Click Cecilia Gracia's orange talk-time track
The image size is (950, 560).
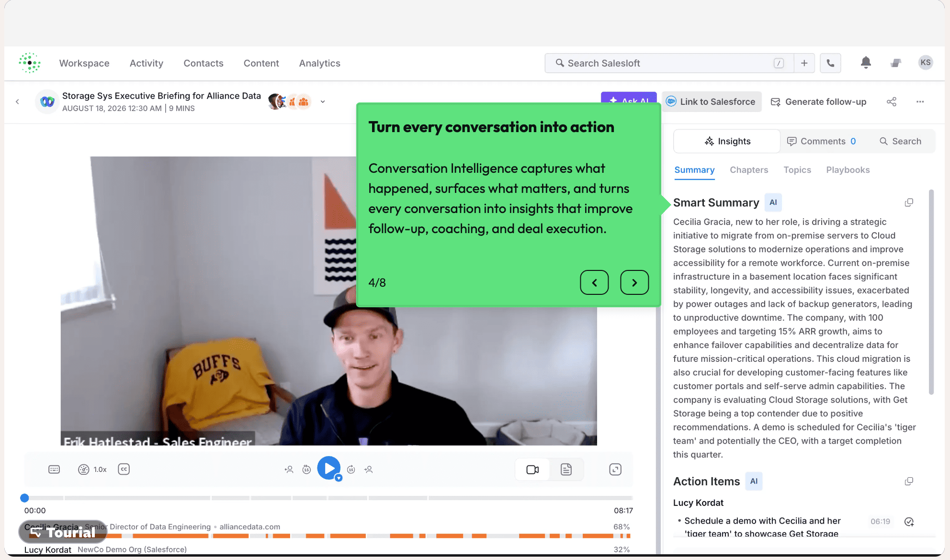coord(328,536)
